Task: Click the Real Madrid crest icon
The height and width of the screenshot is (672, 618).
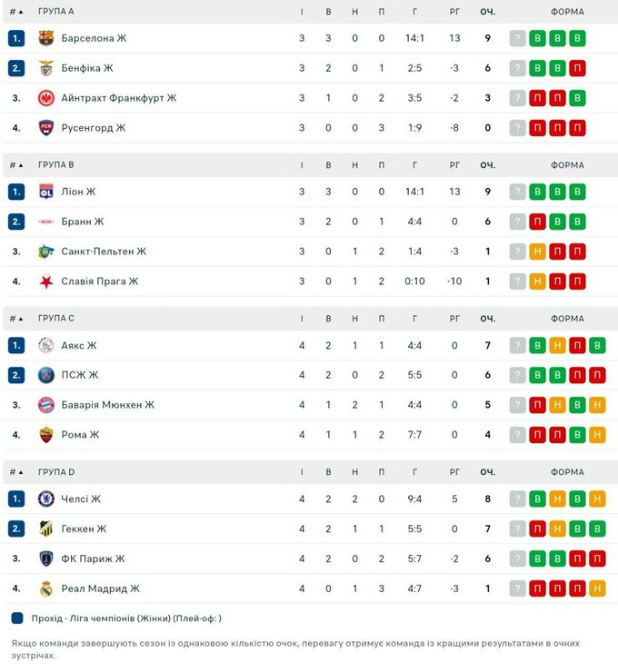Action: pyautogui.click(x=46, y=588)
